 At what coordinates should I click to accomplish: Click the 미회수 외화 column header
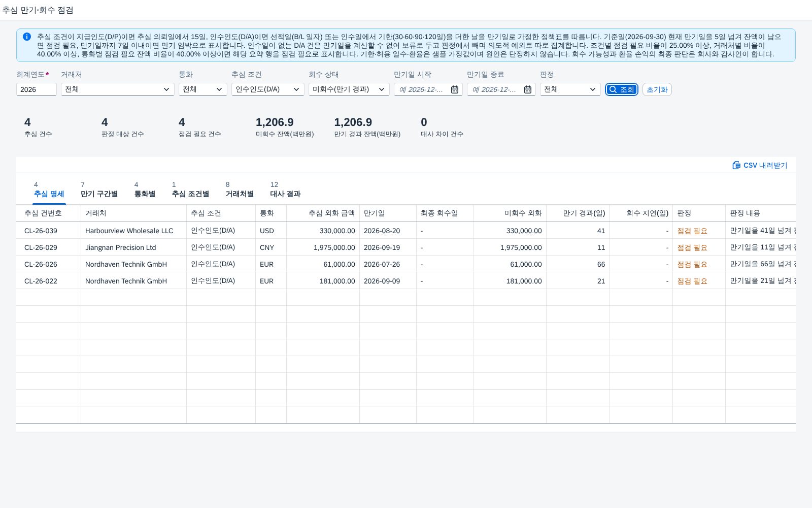pyautogui.click(x=510, y=213)
